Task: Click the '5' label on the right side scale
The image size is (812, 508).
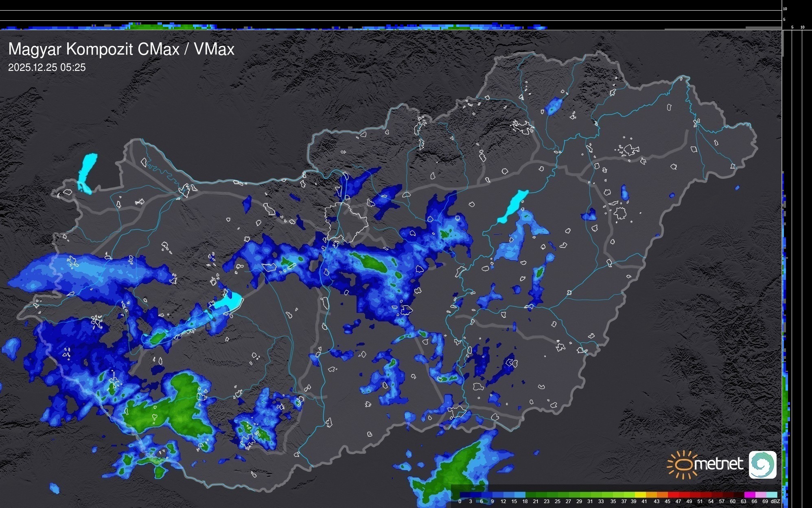Action: point(792,27)
